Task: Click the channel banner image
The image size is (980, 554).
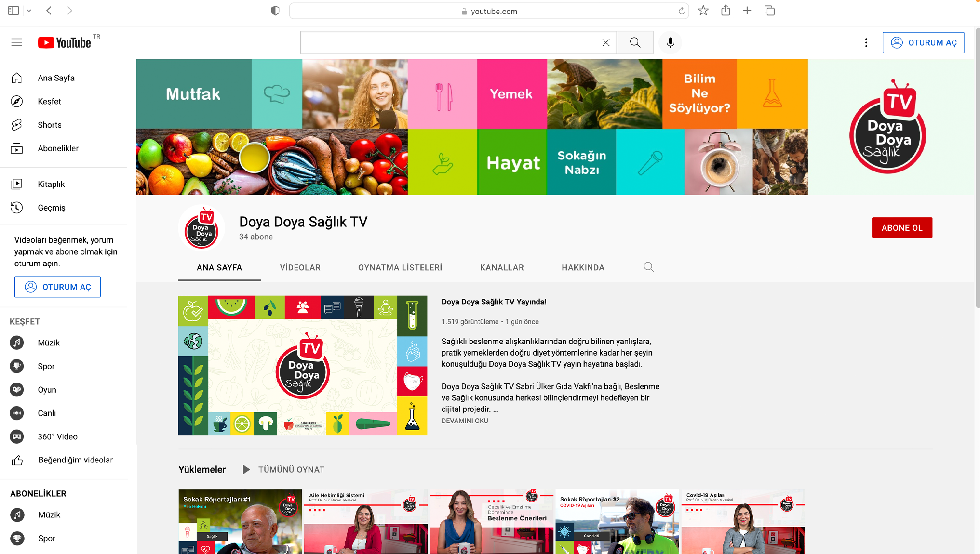Action: [x=555, y=127]
